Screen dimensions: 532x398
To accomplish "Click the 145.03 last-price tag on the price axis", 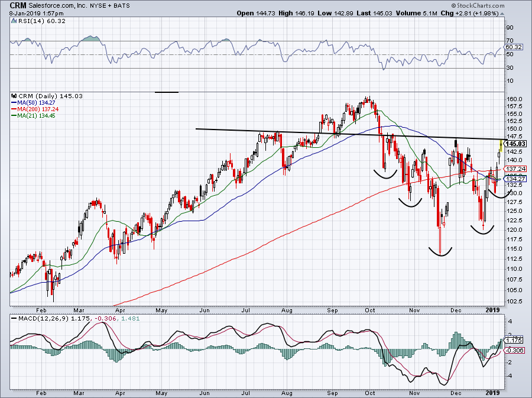I will [515, 144].
